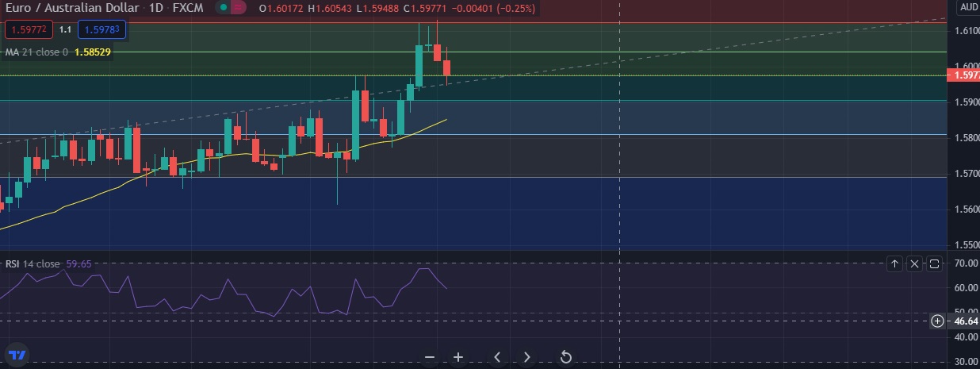Click current price label on price scale
Image resolution: width=980 pixels, height=369 pixels.
(x=963, y=75)
